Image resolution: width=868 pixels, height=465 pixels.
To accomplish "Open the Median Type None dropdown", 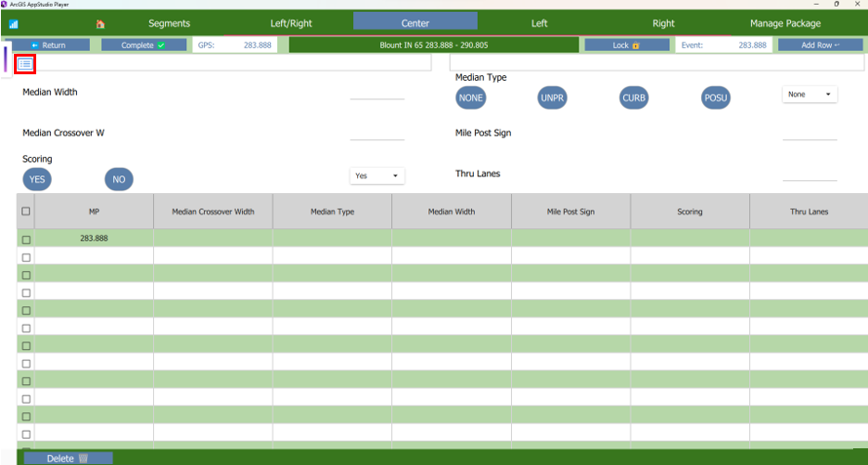I will [x=810, y=95].
